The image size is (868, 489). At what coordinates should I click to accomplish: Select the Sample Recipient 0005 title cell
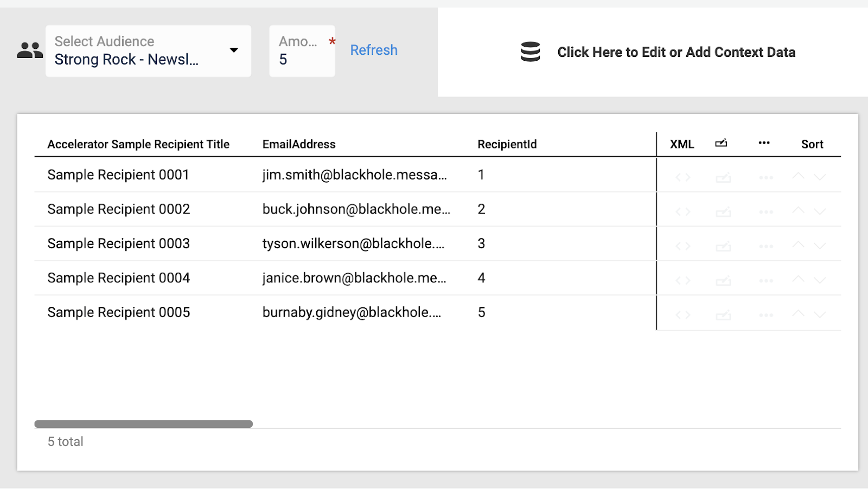pos(119,312)
